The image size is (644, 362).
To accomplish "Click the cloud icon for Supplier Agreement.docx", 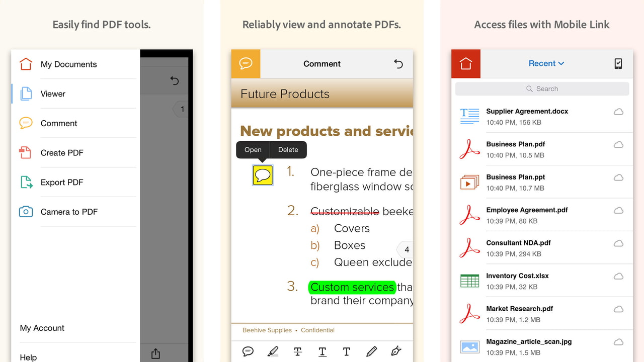I will pos(618,112).
